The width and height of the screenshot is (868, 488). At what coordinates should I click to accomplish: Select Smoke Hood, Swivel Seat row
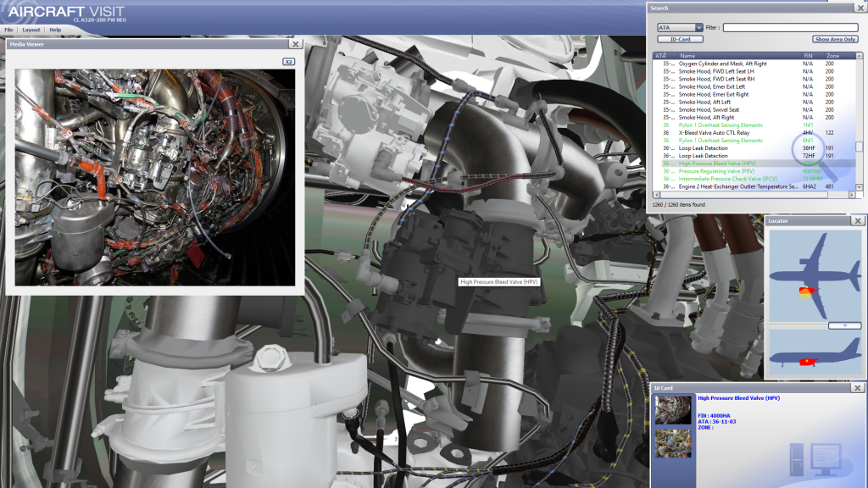(x=754, y=110)
